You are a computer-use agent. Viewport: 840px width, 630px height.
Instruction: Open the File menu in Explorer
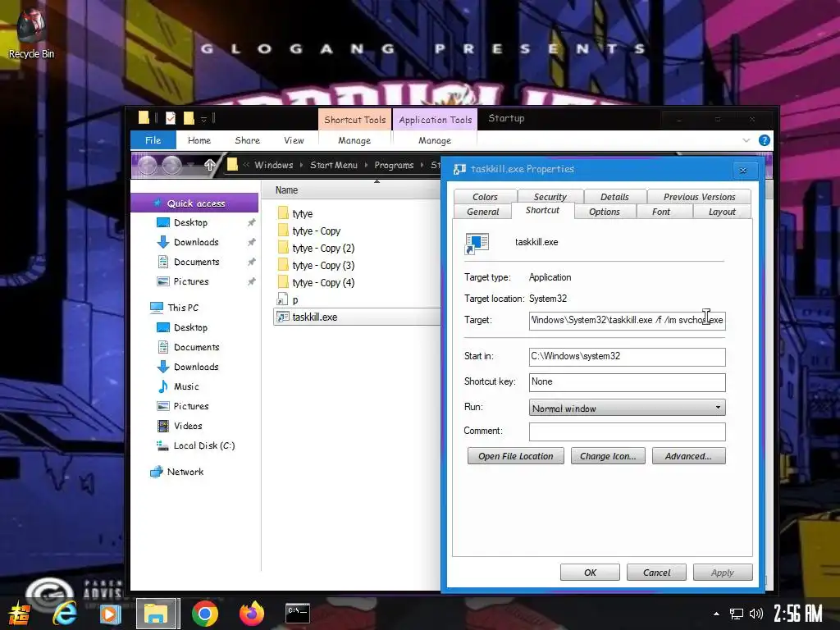click(153, 140)
